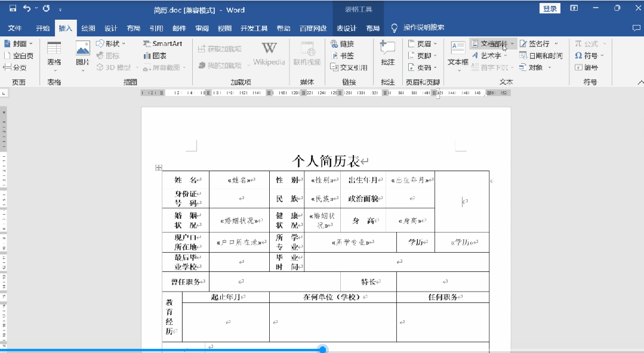Image resolution: width=644 pixels, height=353 pixels.
Task: Click the «姓名» merge field
Action: pos(239,180)
